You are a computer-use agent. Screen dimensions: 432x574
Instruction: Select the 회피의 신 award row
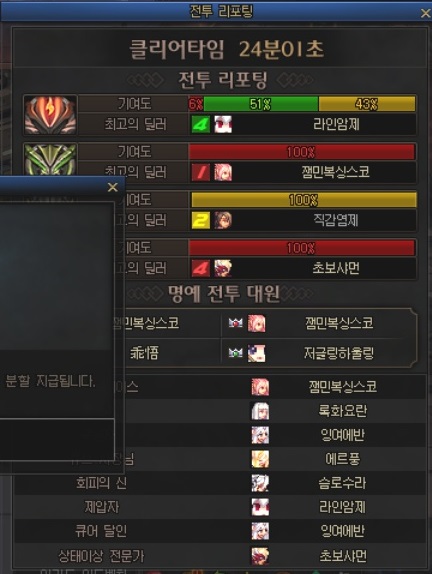[220, 483]
